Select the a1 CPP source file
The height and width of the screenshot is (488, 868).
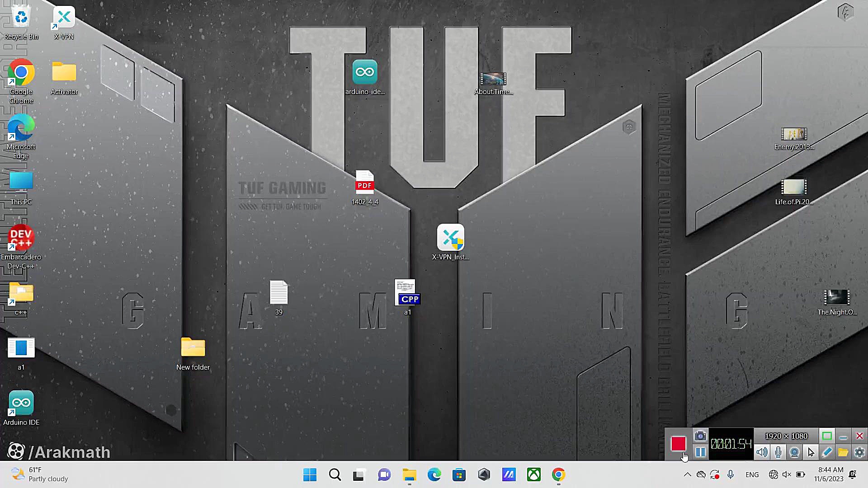[407, 298]
